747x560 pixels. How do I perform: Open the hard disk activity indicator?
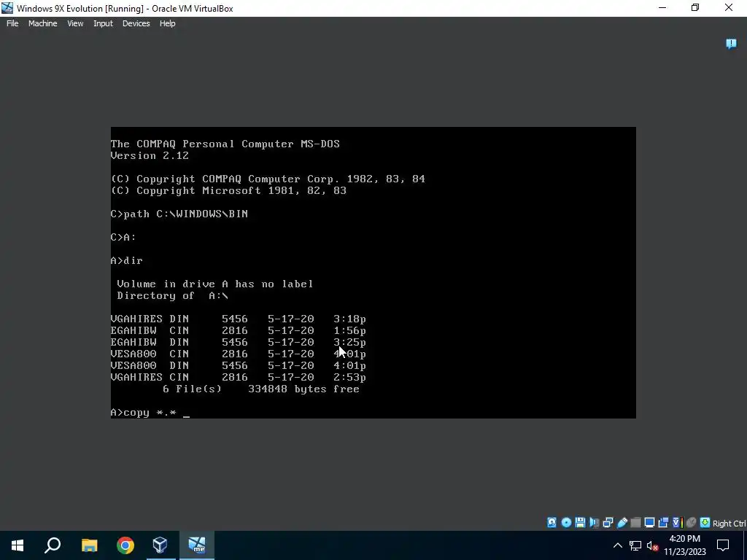(x=551, y=522)
